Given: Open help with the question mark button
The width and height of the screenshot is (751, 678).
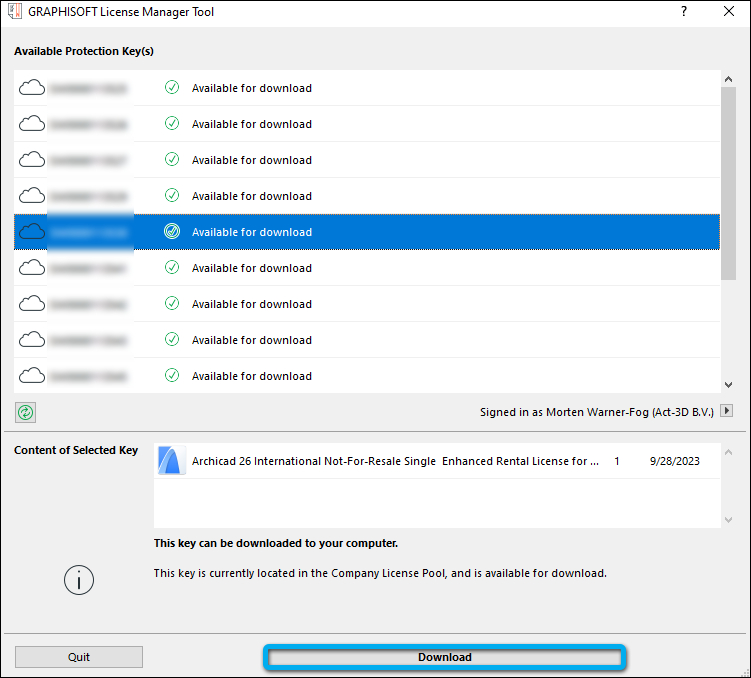Looking at the screenshot, I should coord(684,11).
